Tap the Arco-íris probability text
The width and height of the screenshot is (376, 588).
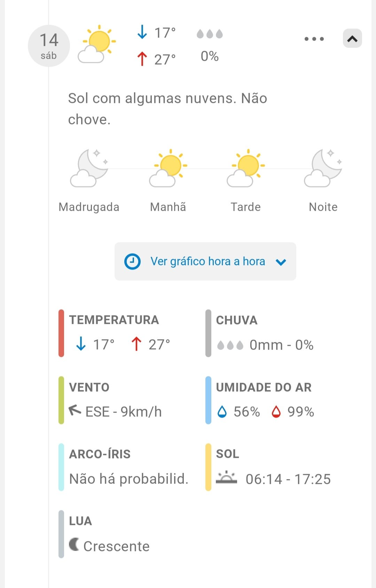click(129, 479)
